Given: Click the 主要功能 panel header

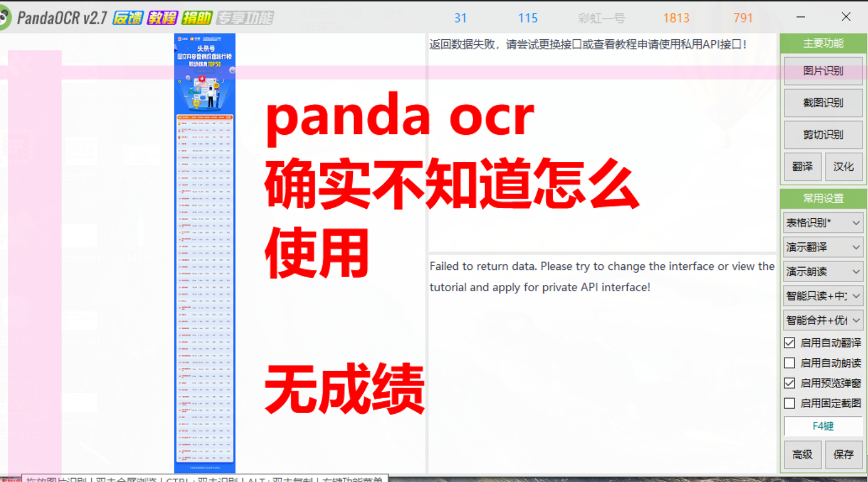Looking at the screenshot, I should click(x=823, y=43).
